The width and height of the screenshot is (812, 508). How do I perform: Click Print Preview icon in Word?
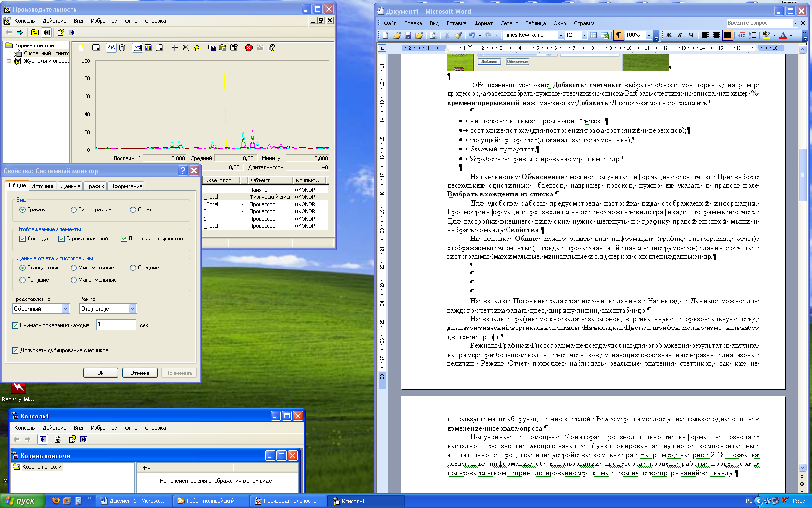point(433,35)
